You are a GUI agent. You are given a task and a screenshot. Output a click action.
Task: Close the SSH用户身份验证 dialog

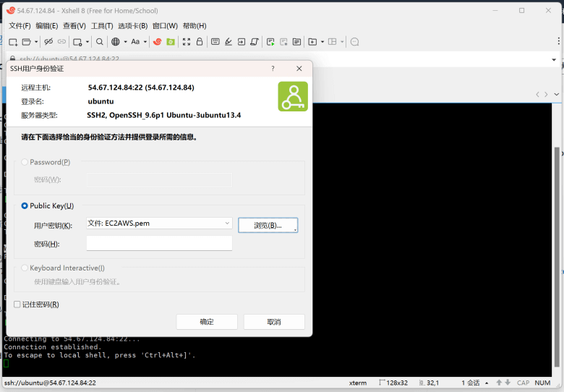299,68
